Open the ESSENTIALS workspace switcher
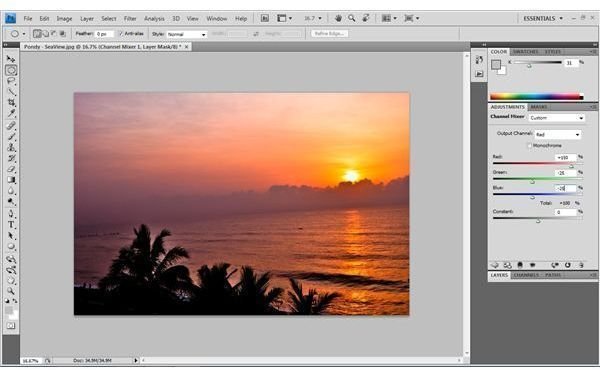 (543, 18)
